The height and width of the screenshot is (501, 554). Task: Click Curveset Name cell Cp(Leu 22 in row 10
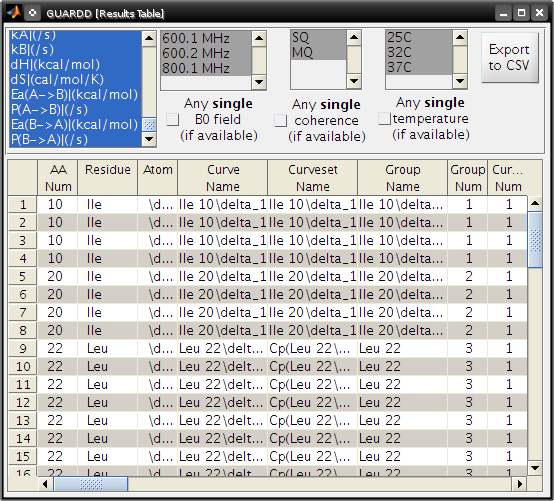pyautogui.click(x=313, y=366)
